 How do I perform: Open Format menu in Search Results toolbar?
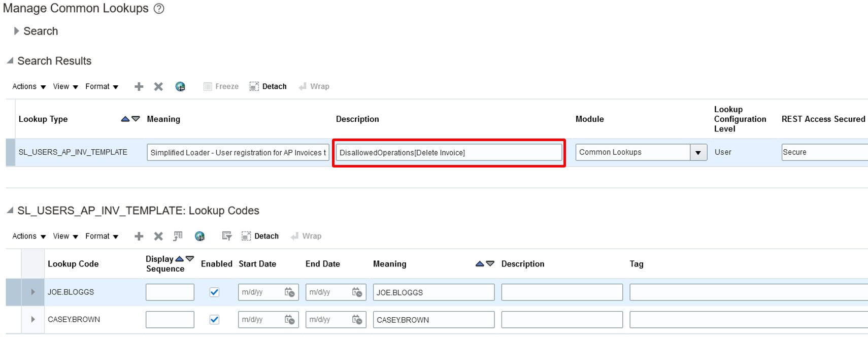(102, 86)
